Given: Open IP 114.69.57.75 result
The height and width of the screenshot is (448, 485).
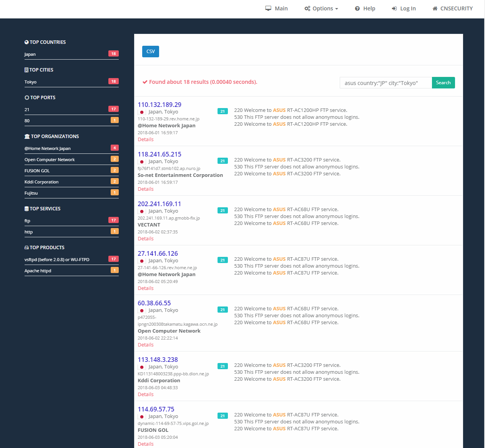Looking at the screenshot, I should point(156,409).
